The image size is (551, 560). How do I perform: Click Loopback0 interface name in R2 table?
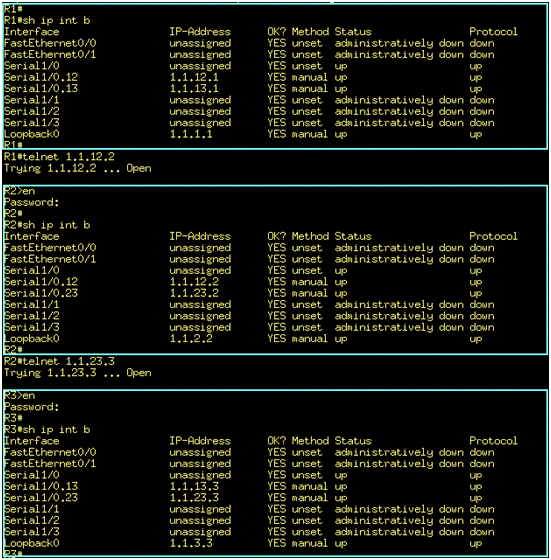(31, 339)
